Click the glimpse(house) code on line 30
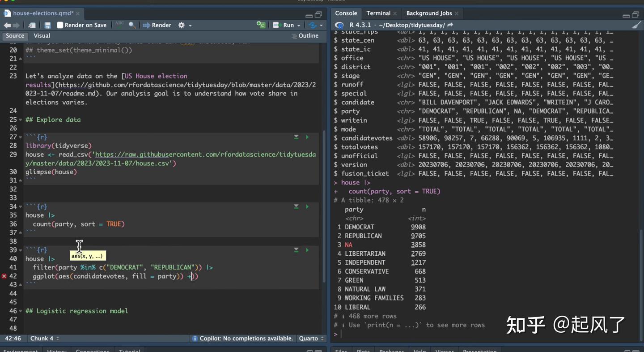 pyautogui.click(x=51, y=172)
